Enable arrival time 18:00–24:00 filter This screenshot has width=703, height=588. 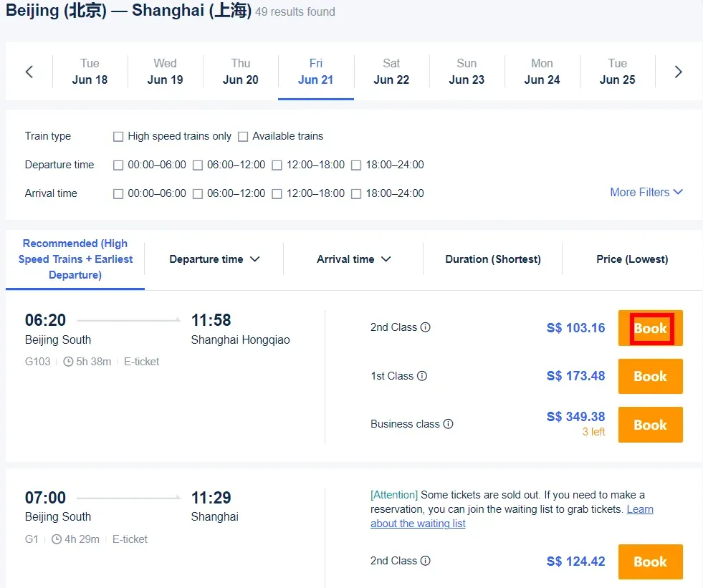(356, 193)
